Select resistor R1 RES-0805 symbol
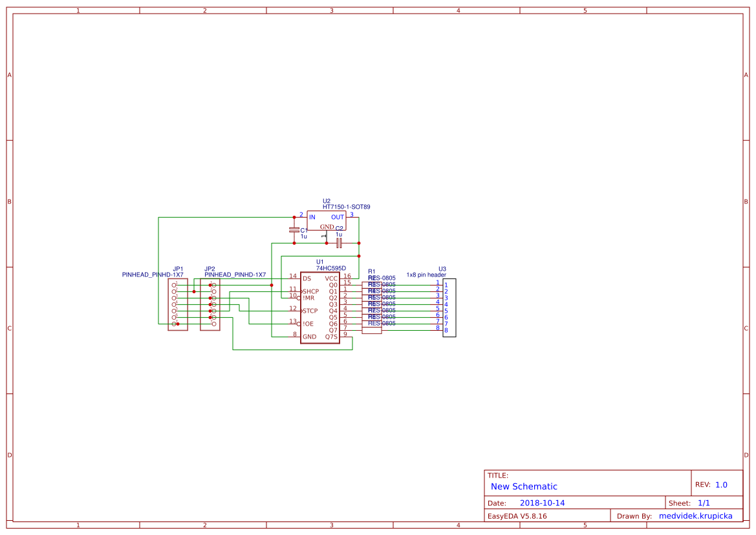 pos(373,284)
